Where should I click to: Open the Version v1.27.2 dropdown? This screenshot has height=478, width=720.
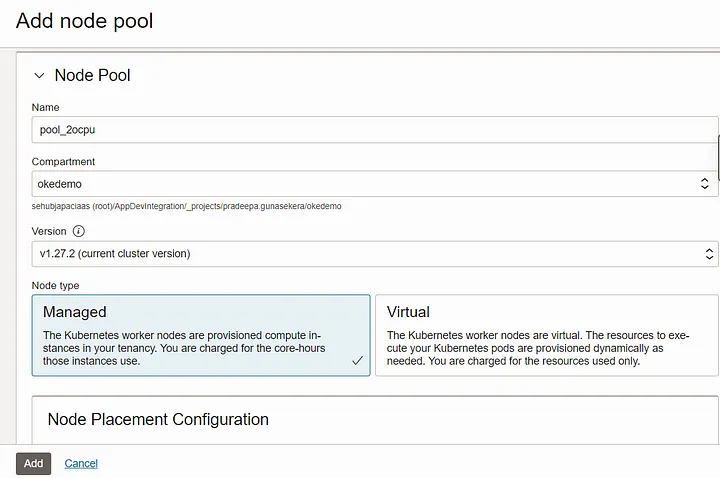click(375, 253)
